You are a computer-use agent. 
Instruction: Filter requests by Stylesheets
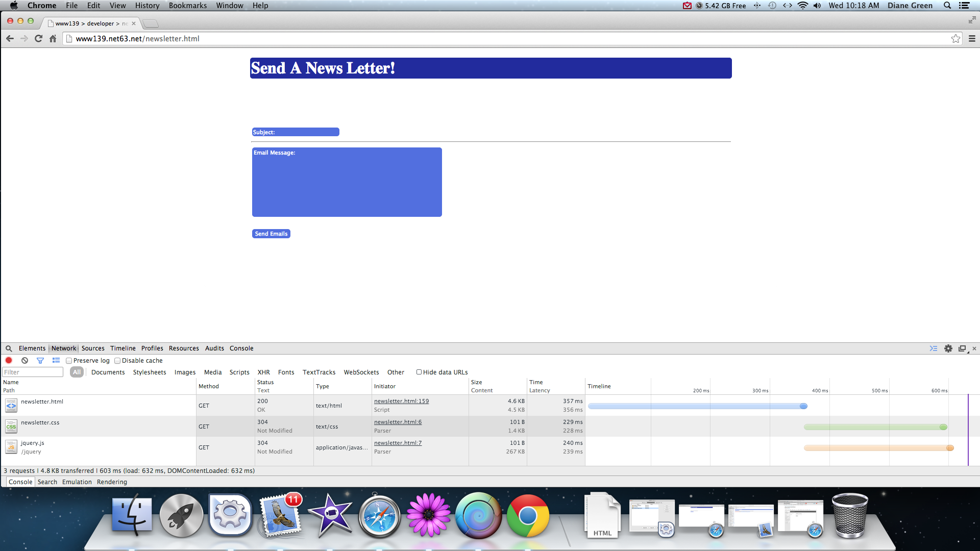(x=150, y=372)
